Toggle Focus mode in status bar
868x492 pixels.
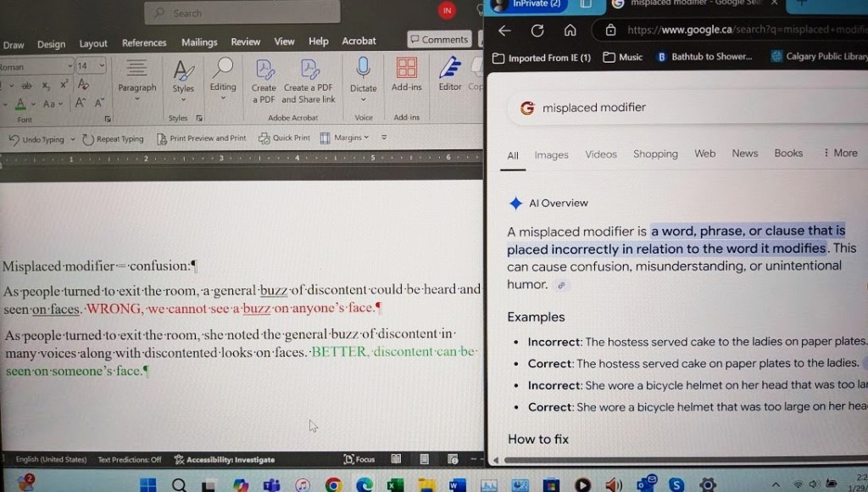pyautogui.click(x=359, y=459)
